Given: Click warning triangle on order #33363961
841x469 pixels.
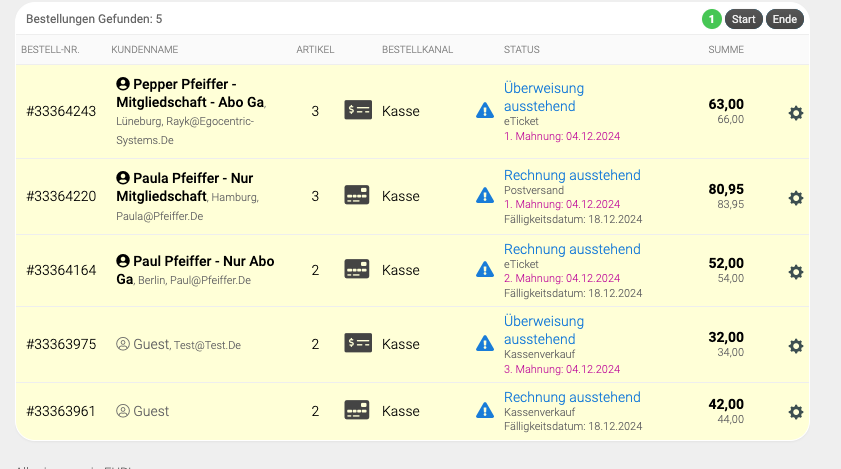Looking at the screenshot, I should (x=485, y=411).
